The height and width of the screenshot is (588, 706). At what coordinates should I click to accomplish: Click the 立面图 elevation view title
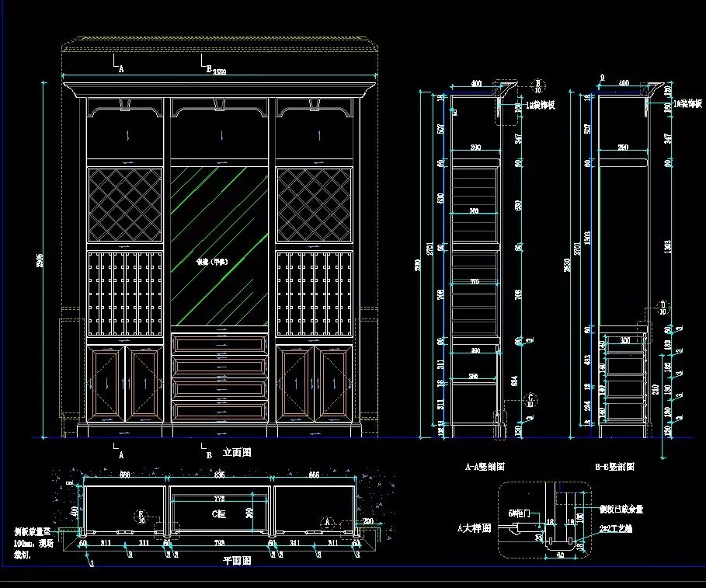237,452
